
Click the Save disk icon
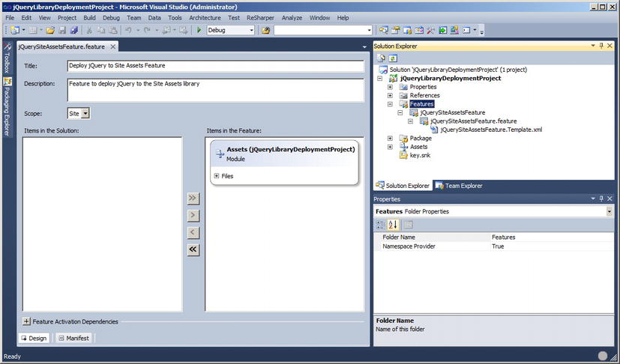[62, 30]
